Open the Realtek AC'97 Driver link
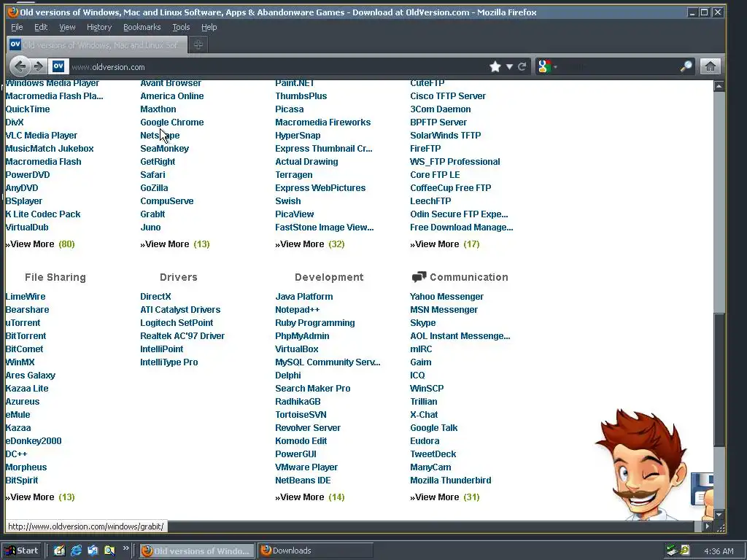 click(x=182, y=336)
